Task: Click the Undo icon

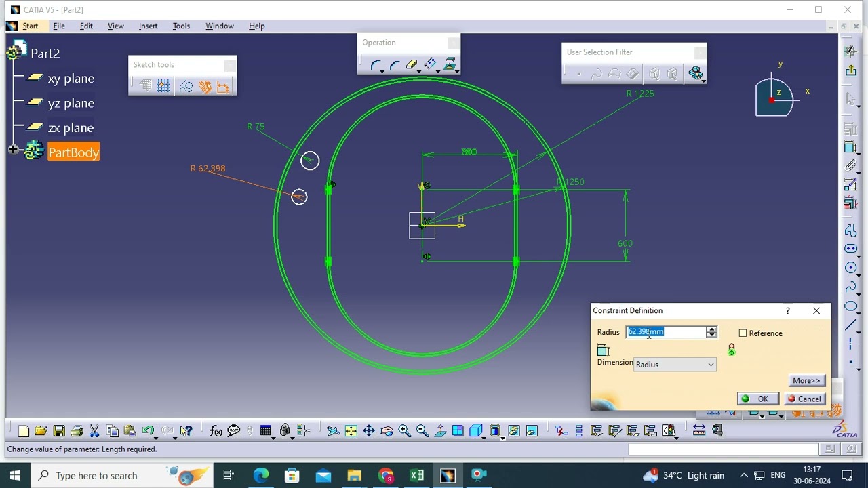Action: [148, 431]
